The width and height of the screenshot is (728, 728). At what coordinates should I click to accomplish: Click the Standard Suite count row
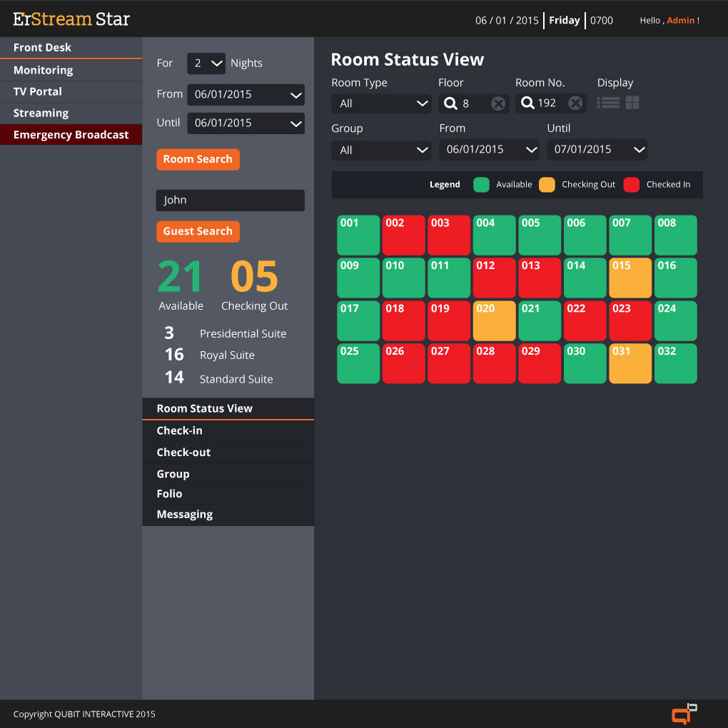pyautogui.click(x=218, y=378)
